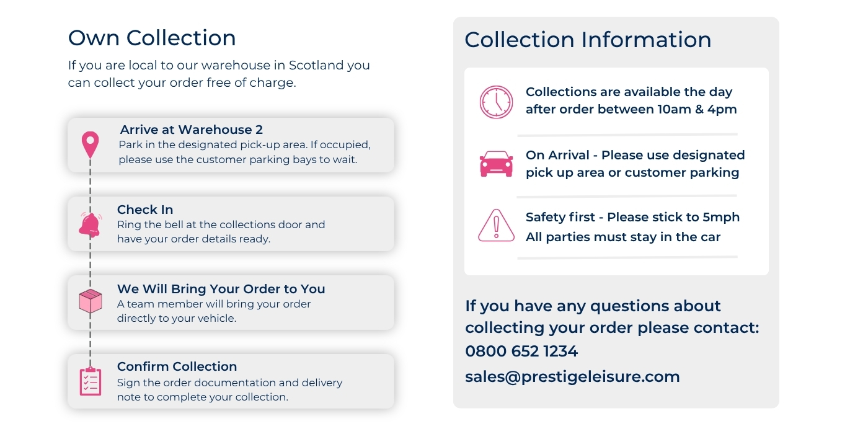Click the Own Collection title

[152, 38]
